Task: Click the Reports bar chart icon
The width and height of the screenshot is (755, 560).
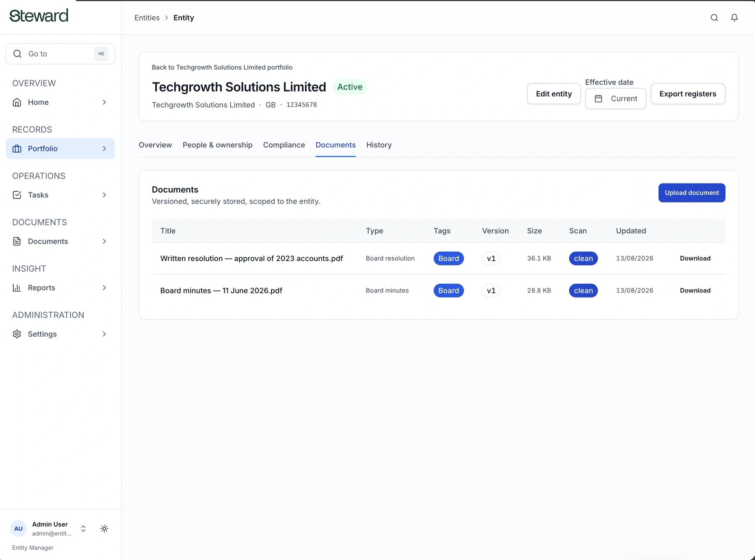Action: 17,288
